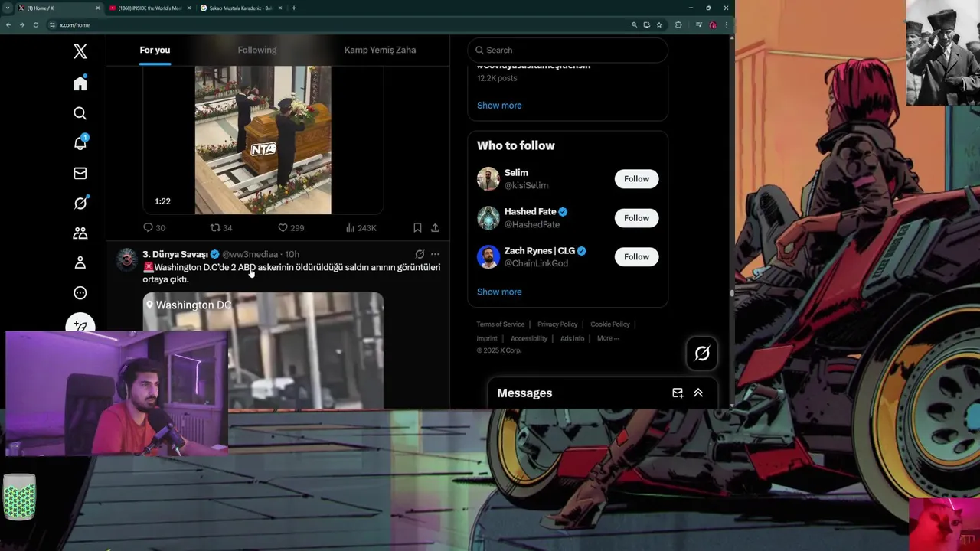Image resolution: width=980 pixels, height=551 pixels.
Task: Compose new message in Messages drawer
Action: (x=678, y=393)
